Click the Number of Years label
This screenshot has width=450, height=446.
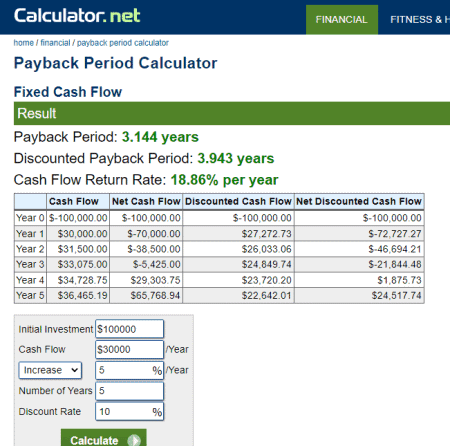coord(55,391)
